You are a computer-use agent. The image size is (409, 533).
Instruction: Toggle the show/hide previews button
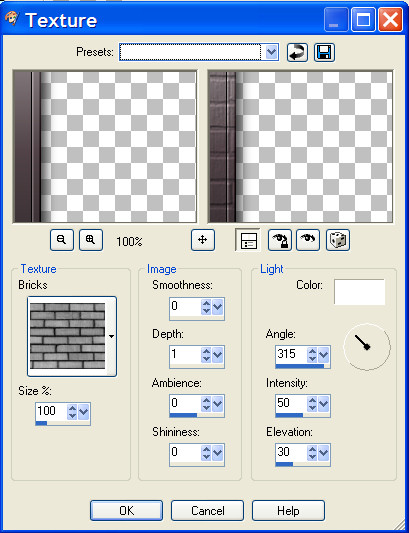coord(248,240)
